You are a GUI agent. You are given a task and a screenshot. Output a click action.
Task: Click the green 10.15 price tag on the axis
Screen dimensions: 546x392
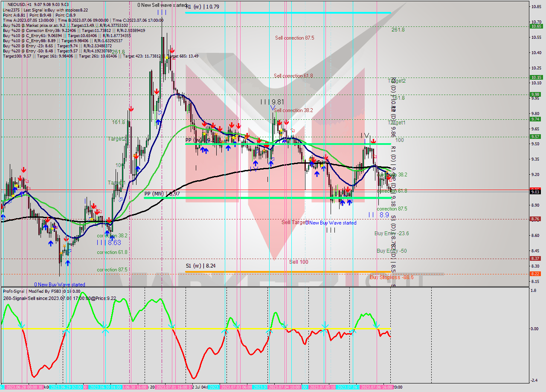[x=536, y=77]
